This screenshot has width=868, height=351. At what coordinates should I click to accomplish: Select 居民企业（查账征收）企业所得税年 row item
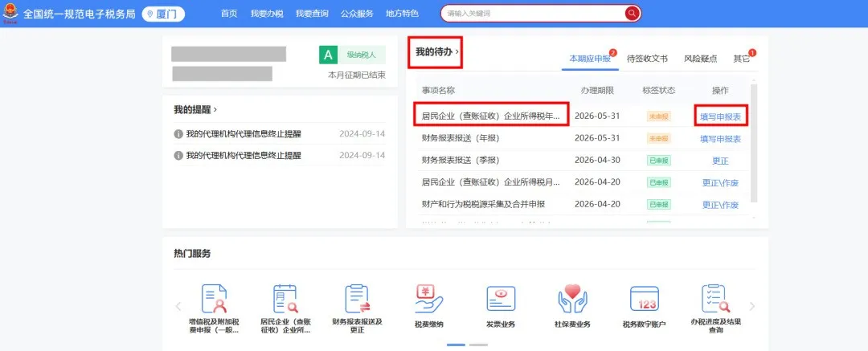pos(491,116)
